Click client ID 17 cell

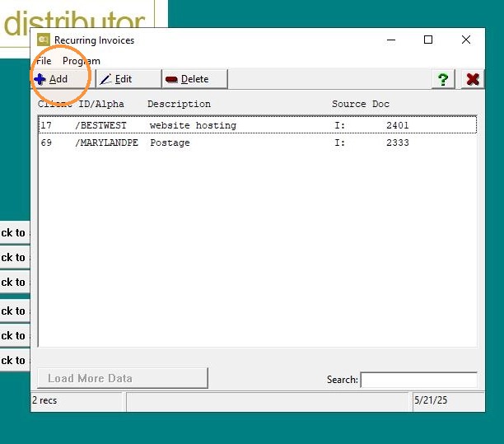46,125
